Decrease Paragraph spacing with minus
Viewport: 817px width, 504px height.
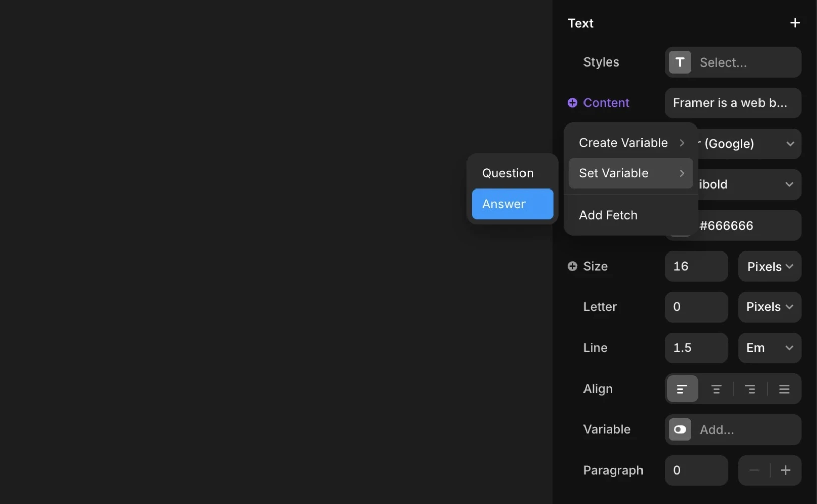point(754,471)
